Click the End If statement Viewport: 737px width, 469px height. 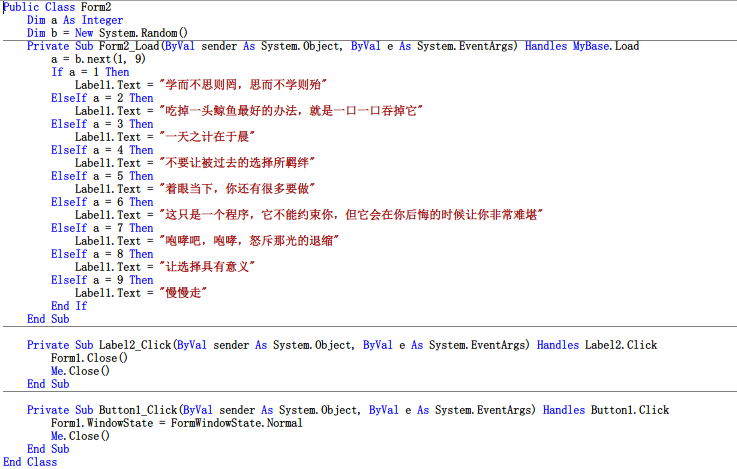tap(69, 306)
